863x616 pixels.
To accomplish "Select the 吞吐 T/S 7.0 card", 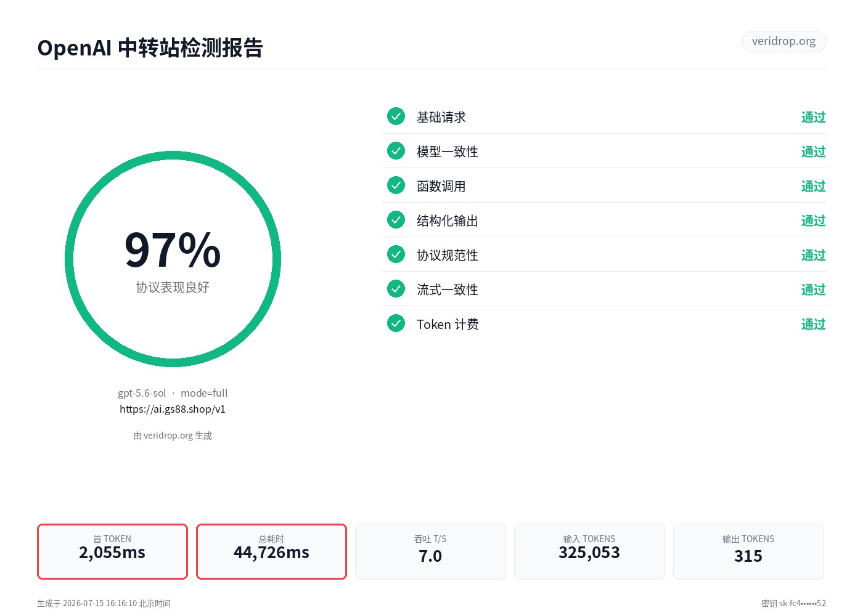I will pyautogui.click(x=430, y=551).
